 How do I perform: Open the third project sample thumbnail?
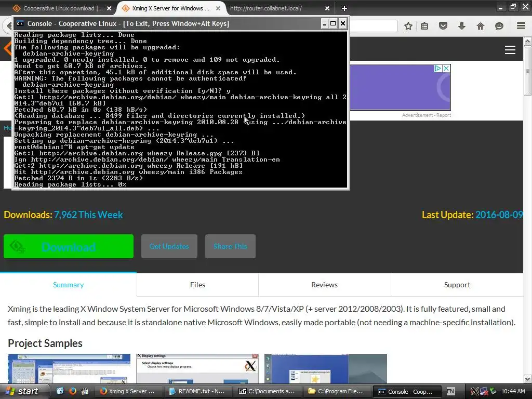click(x=325, y=369)
